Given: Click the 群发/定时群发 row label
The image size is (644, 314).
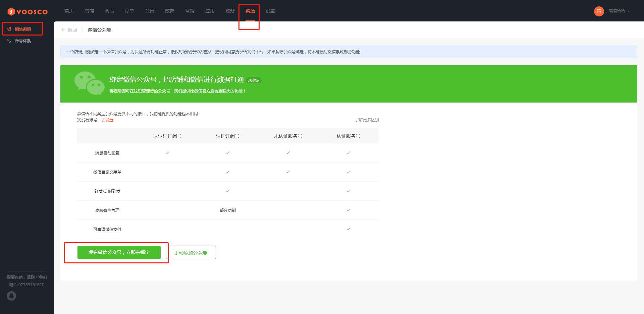Looking at the screenshot, I should tap(107, 191).
